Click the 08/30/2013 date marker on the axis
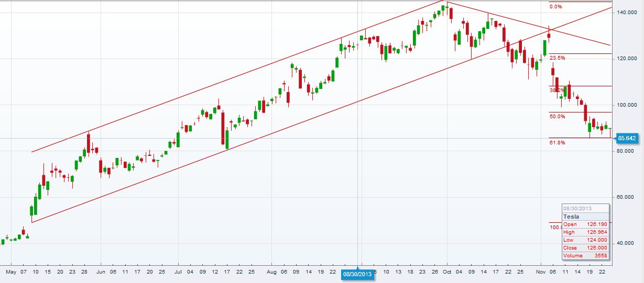This screenshot has height=283, width=644. pos(358,274)
